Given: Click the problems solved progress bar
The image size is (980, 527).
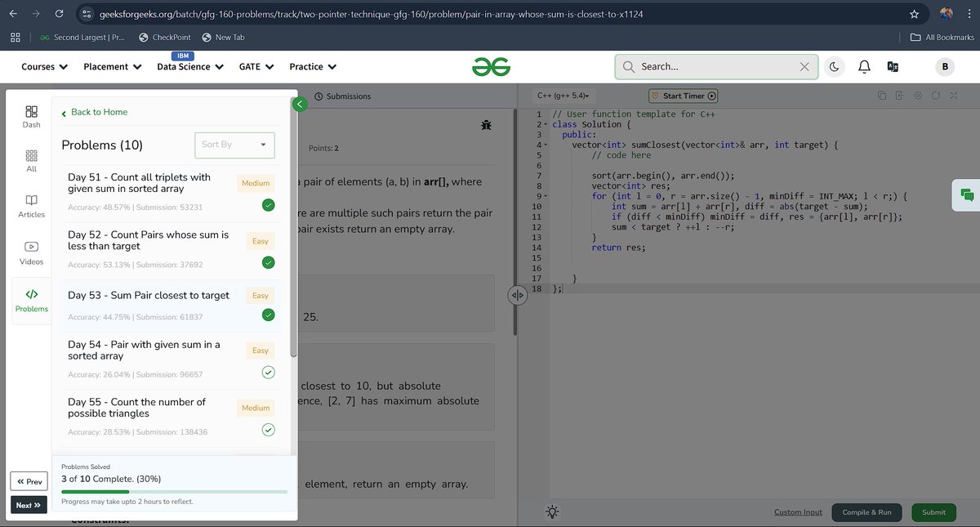Looking at the screenshot, I should 175,492.
